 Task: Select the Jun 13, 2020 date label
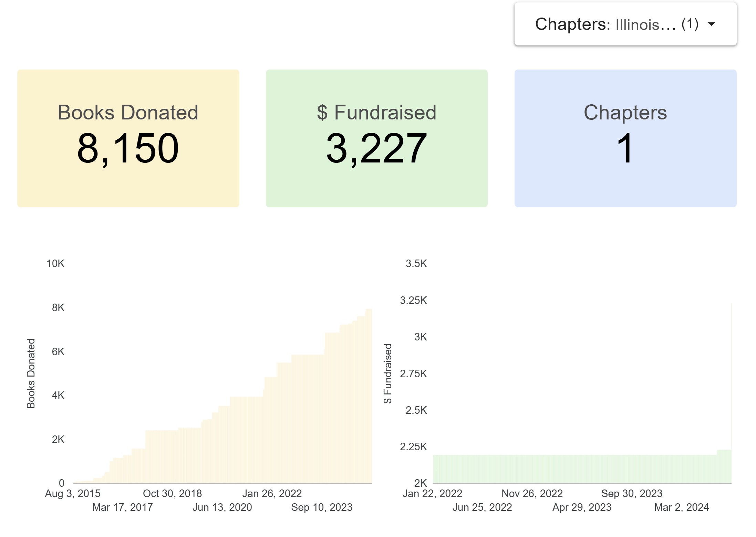click(x=222, y=507)
